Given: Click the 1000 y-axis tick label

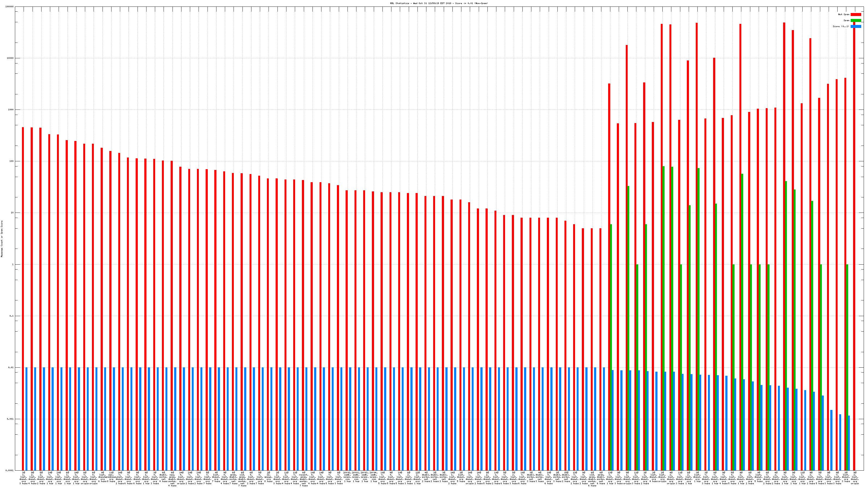Looking at the screenshot, I should (11, 110).
